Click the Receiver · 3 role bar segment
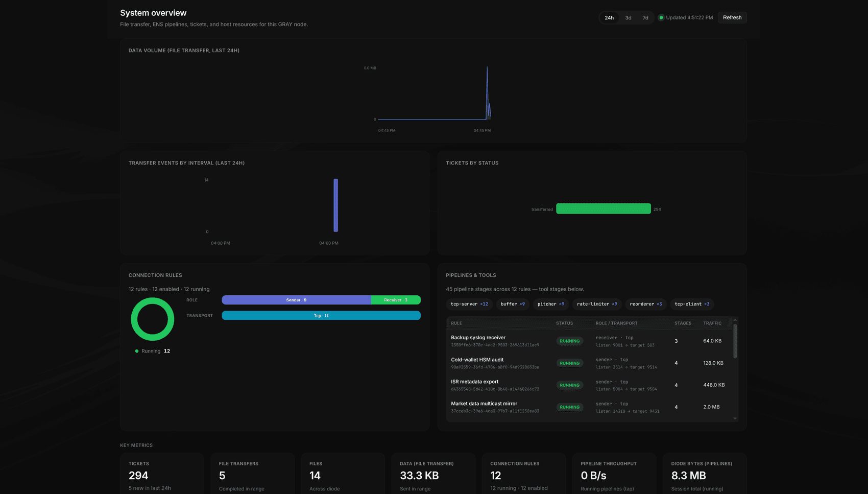868x494 pixels. coord(396,300)
